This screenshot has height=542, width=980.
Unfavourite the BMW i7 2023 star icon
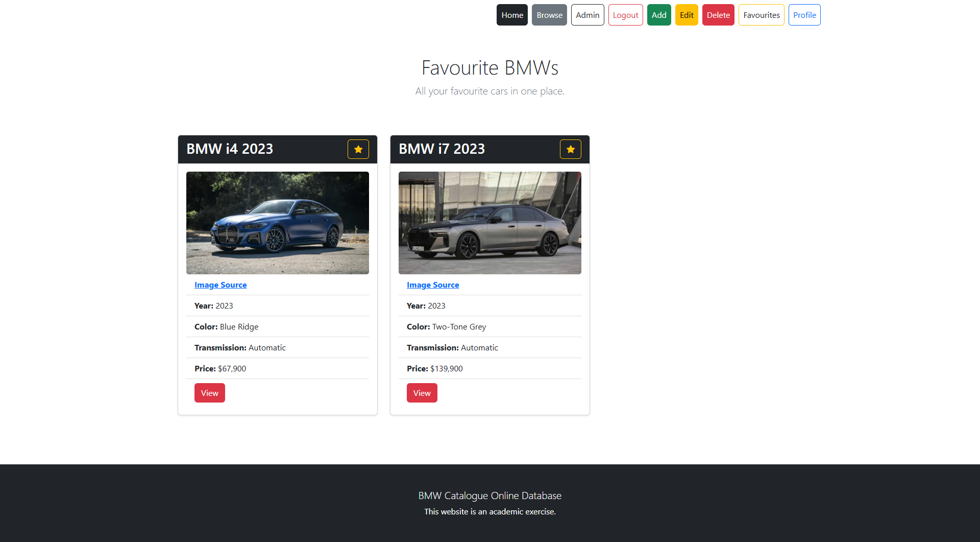pos(571,149)
